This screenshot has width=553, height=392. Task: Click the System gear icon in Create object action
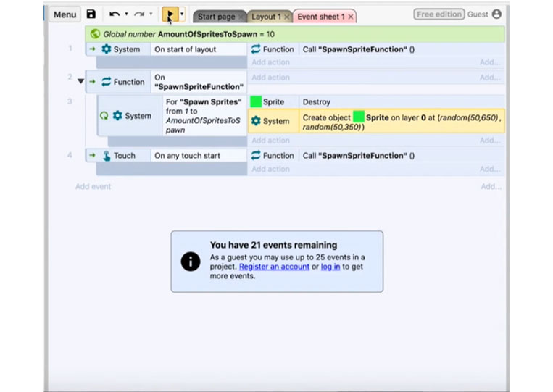tap(256, 121)
